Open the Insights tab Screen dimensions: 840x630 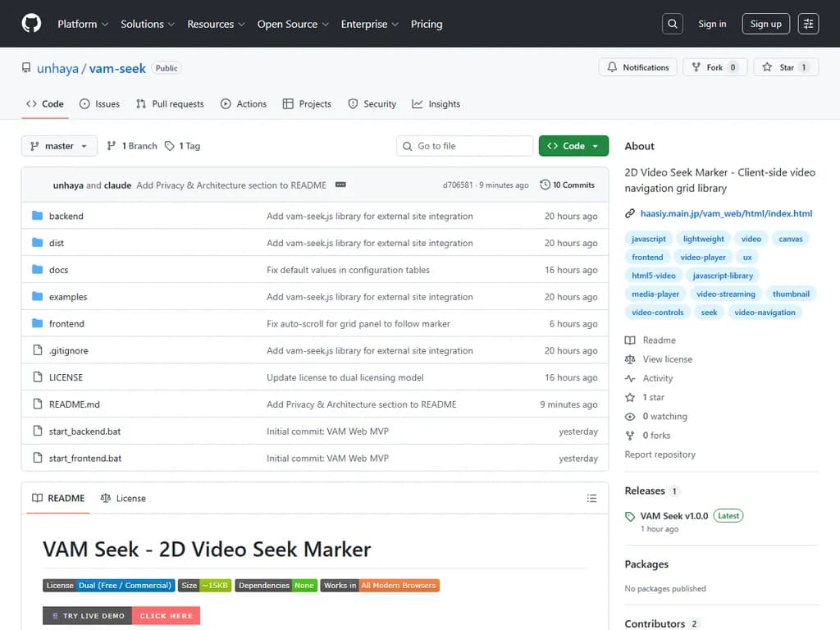[436, 104]
